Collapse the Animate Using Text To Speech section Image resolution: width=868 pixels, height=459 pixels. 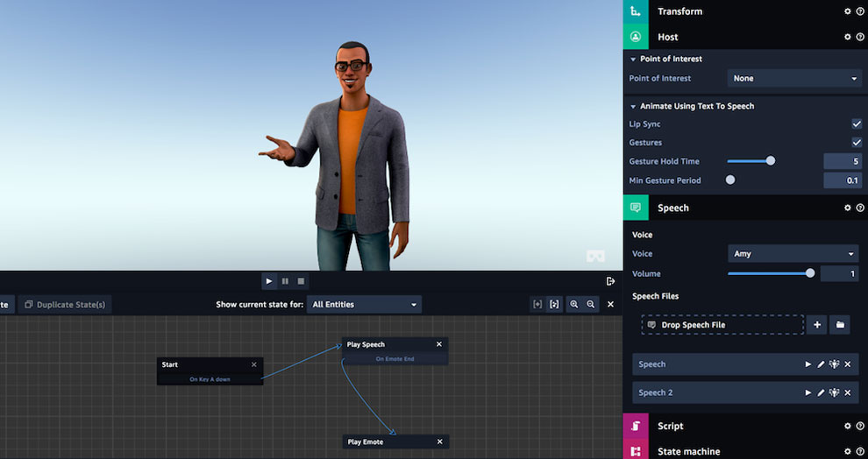[633, 106]
